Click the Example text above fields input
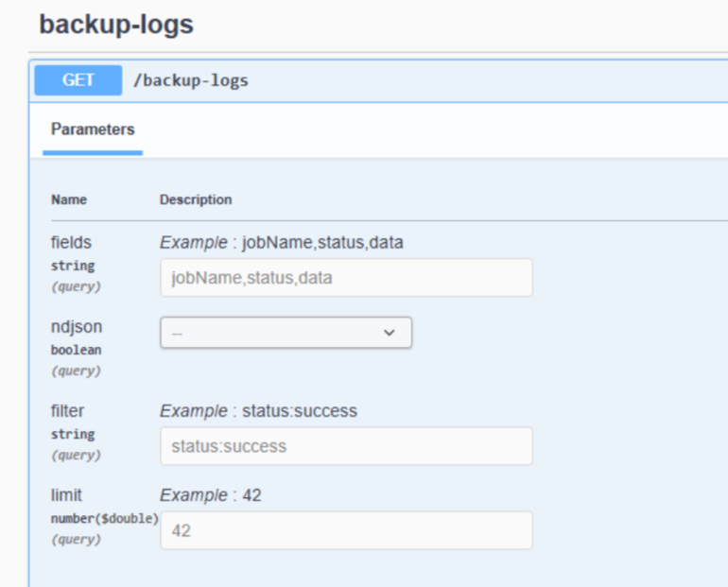The width and height of the screenshot is (728, 587). [281, 243]
